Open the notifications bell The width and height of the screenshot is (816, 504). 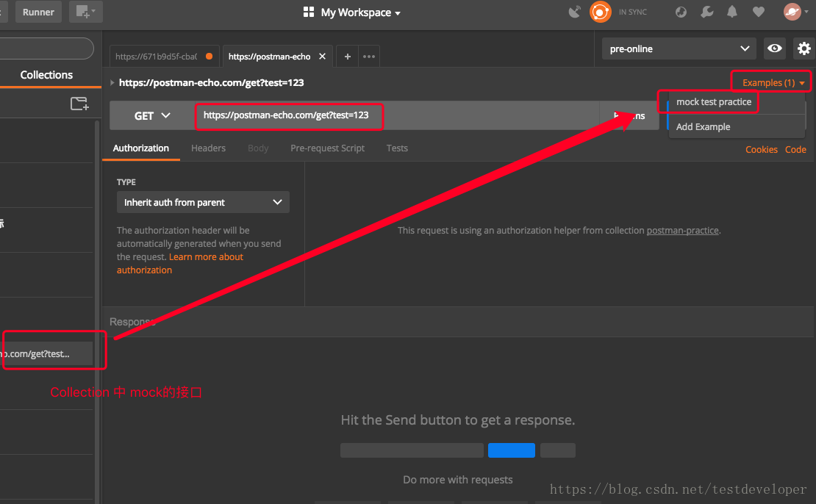pos(732,12)
